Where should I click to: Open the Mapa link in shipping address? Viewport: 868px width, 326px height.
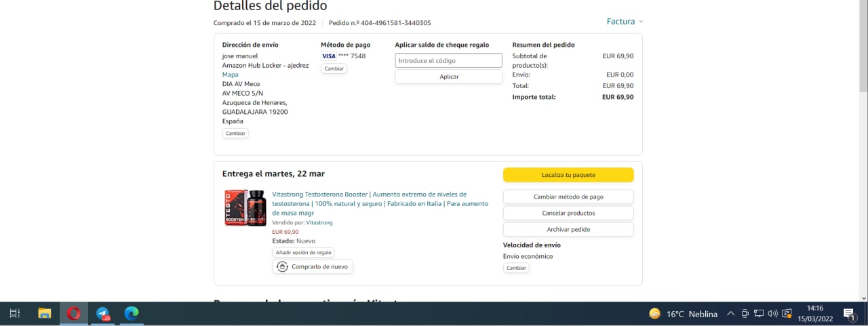click(230, 75)
